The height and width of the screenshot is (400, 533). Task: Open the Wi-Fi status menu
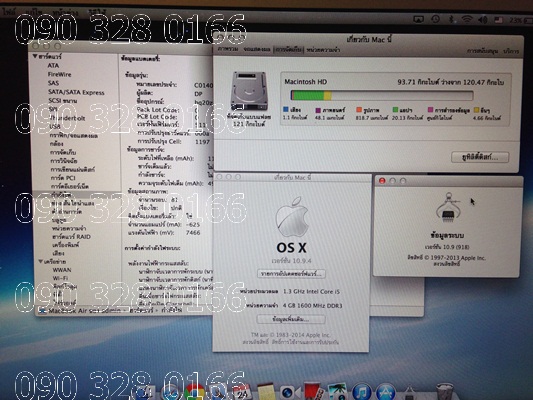point(467,20)
